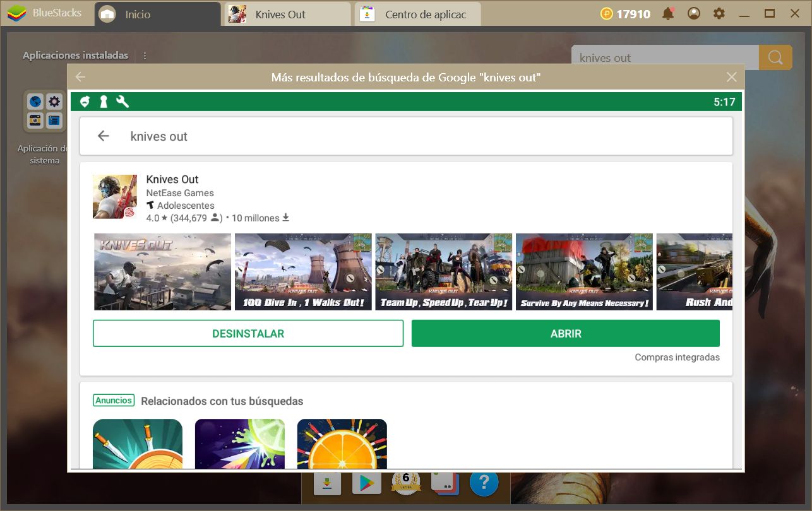
Task: Close the Google search results dialog
Action: pos(732,77)
